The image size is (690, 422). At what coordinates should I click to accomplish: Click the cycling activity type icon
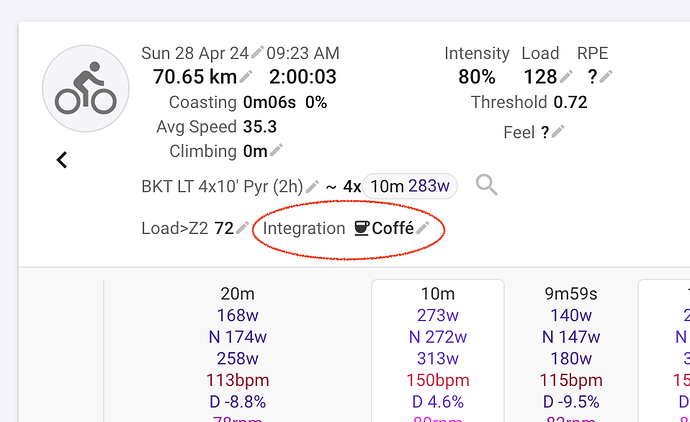86,88
